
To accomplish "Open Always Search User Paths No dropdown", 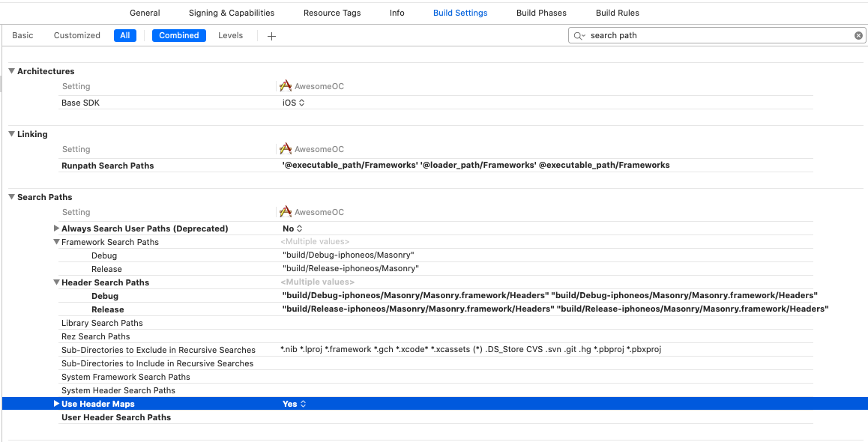I will point(292,228).
